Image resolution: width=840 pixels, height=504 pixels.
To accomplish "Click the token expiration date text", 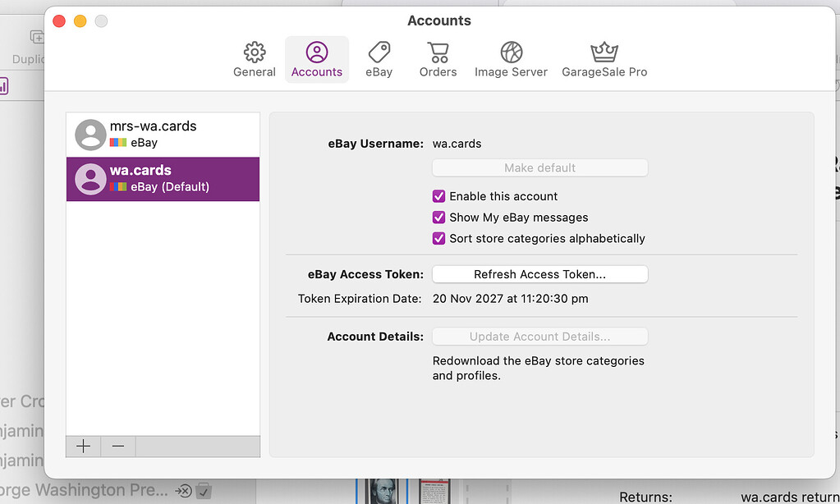I will (x=510, y=298).
